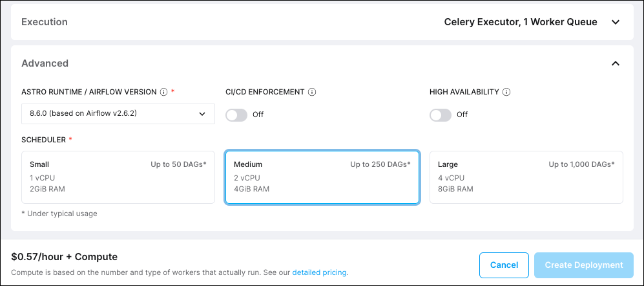Viewport: 644px width, 286px height.
Task: Enable the CI/CD Enforcement switch
Action: pos(236,115)
